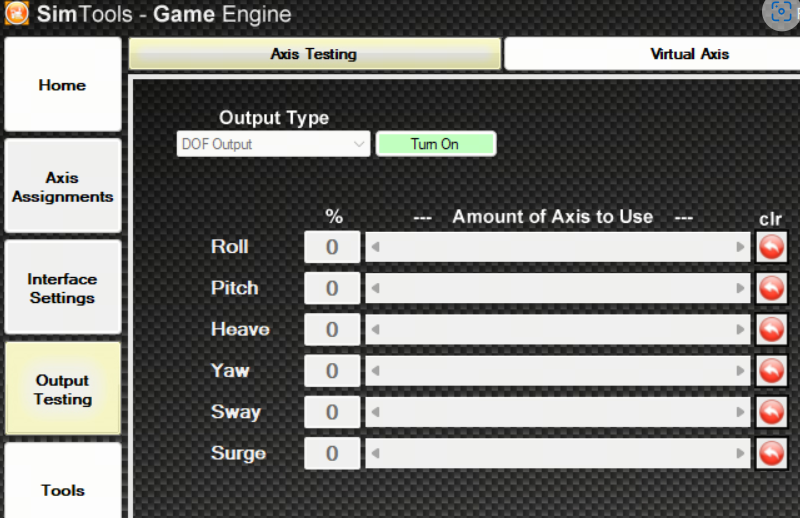The width and height of the screenshot is (800, 518).
Task: Open the DOF Output type dropdown
Action: tap(273, 144)
